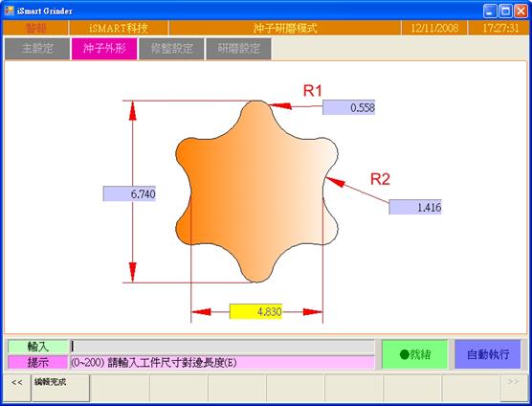Maximize the iSmart Grinder window

pyautogui.click(x=505, y=11)
